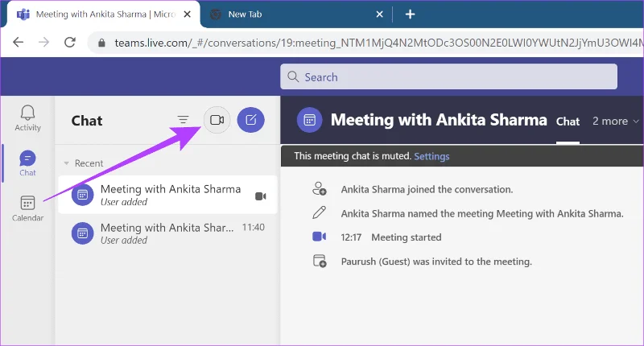Viewport: 644px width, 346px height.
Task: Click in the Search box
Action: [448, 76]
